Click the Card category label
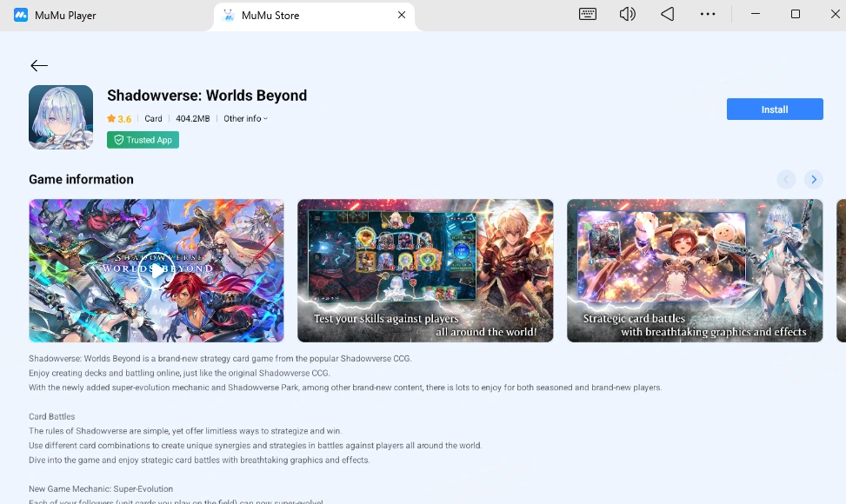Viewport: 846px width, 504px height. (153, 118)
